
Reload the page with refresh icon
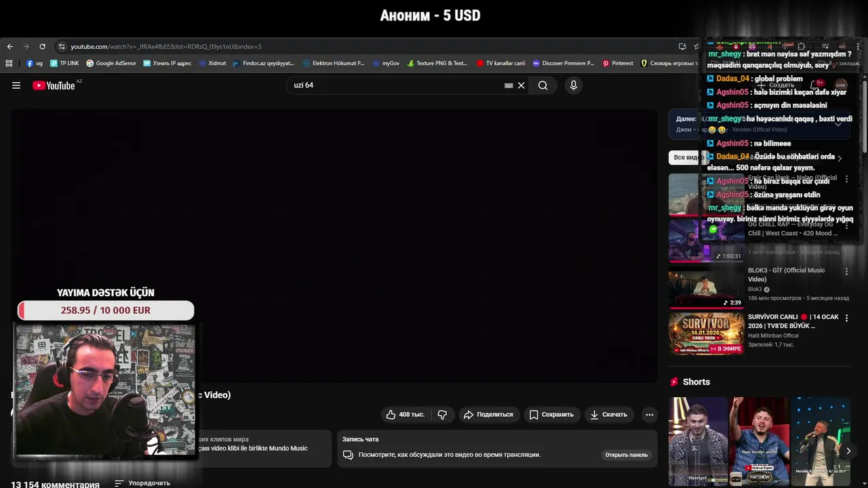tap(42, 47)
